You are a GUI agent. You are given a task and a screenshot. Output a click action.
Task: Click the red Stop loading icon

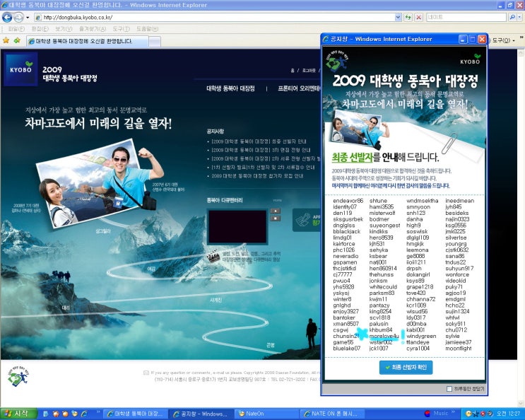coord(418,18)
